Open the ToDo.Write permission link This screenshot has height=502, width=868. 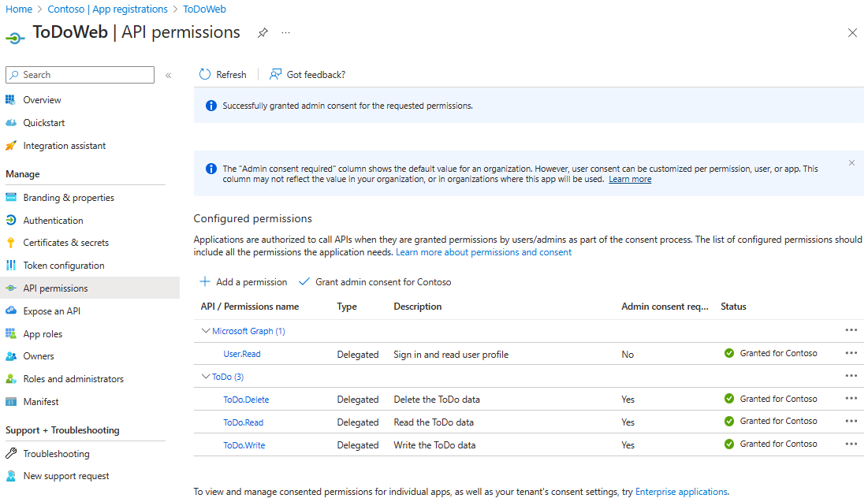244,445
